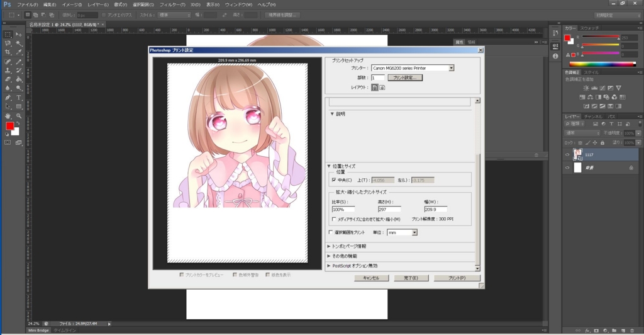Select the Dodge tool
This screenshot has width=644, height=335.
tap(19, 88)
